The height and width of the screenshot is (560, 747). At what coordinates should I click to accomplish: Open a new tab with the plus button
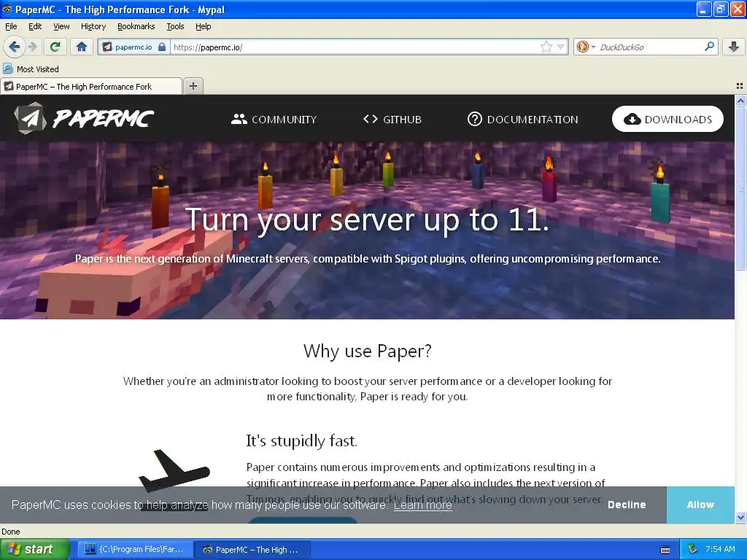(193, 86)
